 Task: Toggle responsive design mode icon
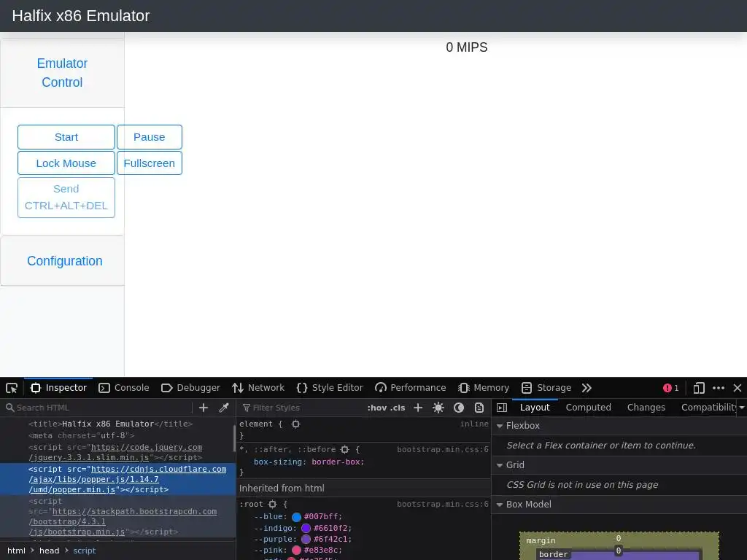click(x=699, y=388)
